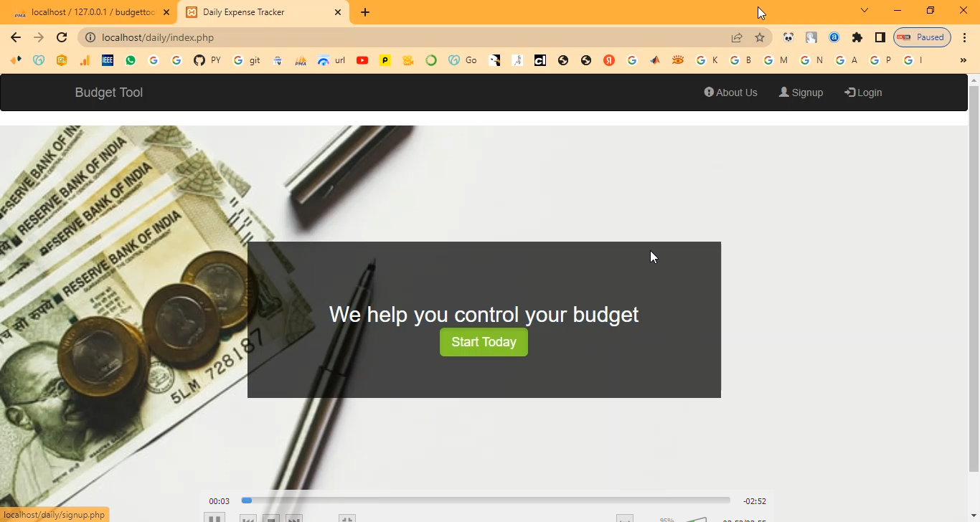
Task: Open the WhatsApp bookmark
Action: [x=130, y=60]
